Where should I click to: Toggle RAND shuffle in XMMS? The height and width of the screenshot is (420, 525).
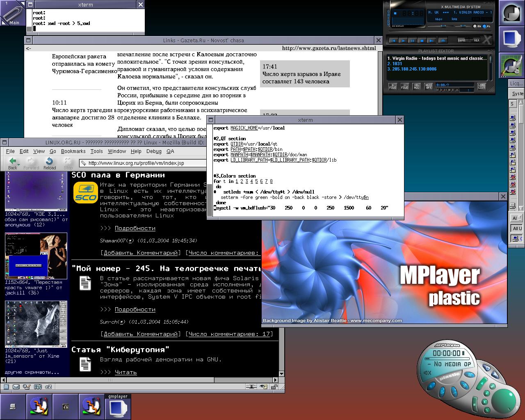coord(462,41)
